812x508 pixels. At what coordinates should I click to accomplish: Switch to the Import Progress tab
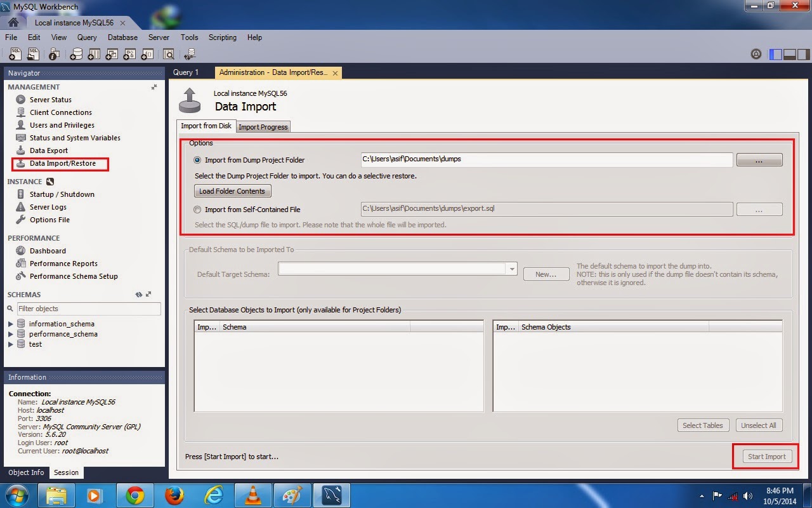point(263,127)
